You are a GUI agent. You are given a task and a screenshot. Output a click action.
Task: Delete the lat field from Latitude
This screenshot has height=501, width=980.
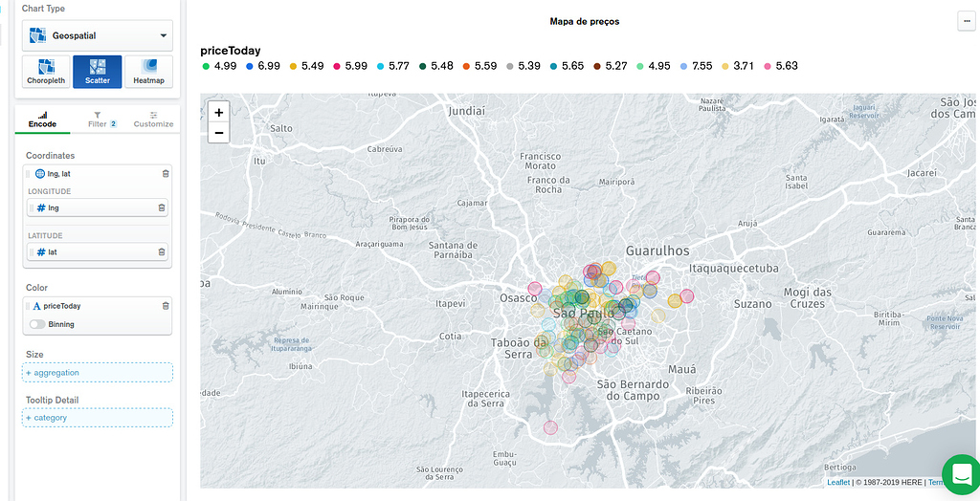[x=161, y=251]
